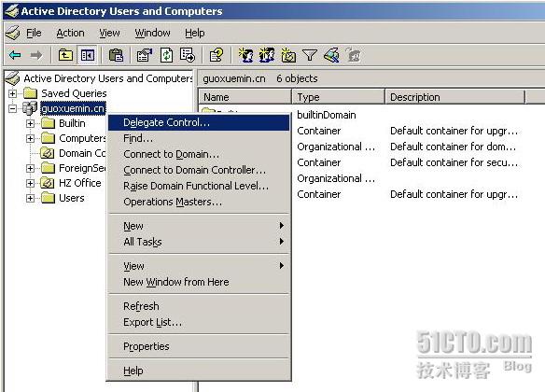Choose New Window from Here
Screen dimensions: 545x392
199,282
